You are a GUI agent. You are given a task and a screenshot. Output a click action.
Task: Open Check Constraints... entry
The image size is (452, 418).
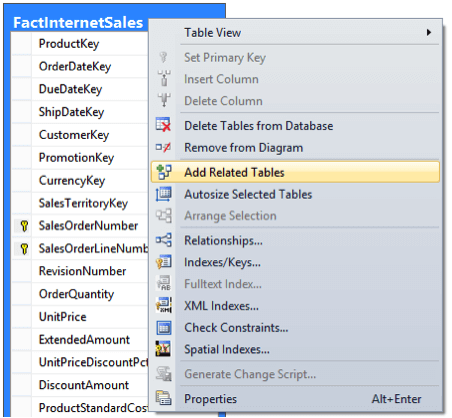(295, 328)
